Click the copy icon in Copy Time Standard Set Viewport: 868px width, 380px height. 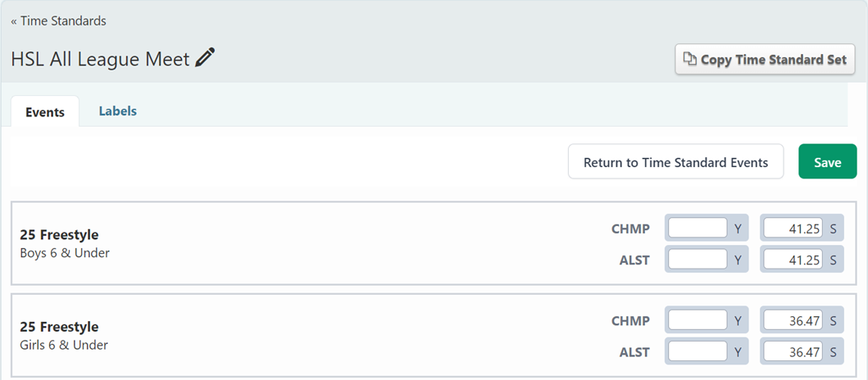[690, 60]
